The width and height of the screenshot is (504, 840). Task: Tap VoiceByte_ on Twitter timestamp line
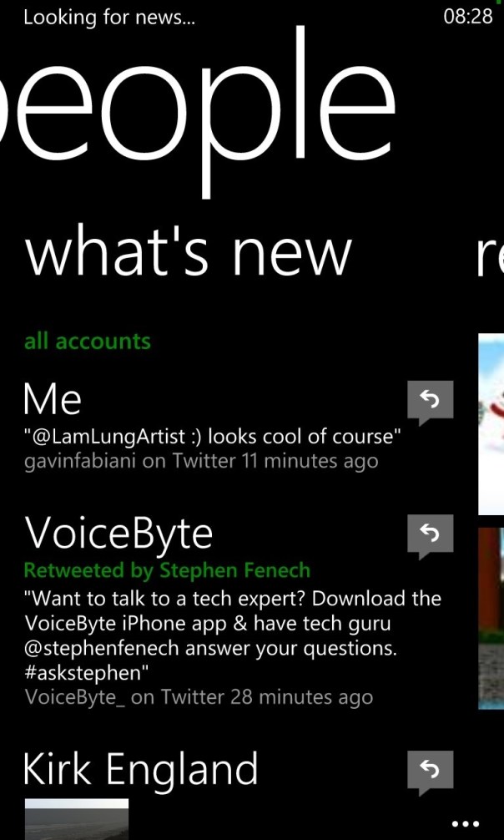(199, 697)
